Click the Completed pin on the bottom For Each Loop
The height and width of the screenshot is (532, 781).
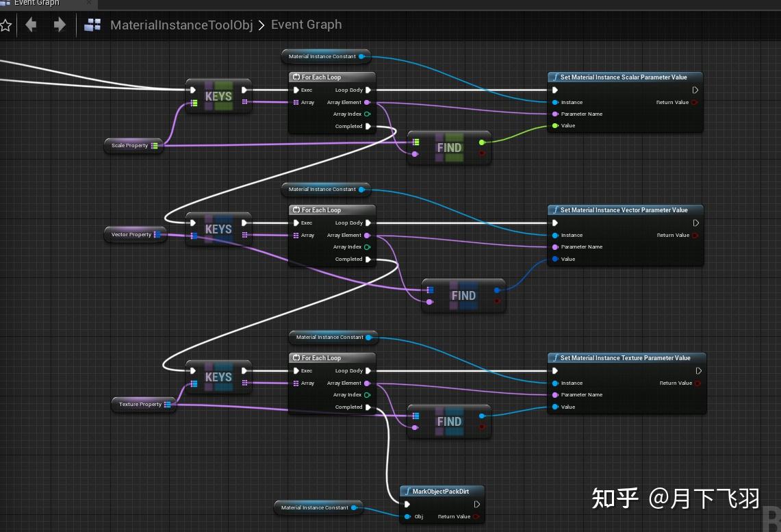click(x=368, y=407)
